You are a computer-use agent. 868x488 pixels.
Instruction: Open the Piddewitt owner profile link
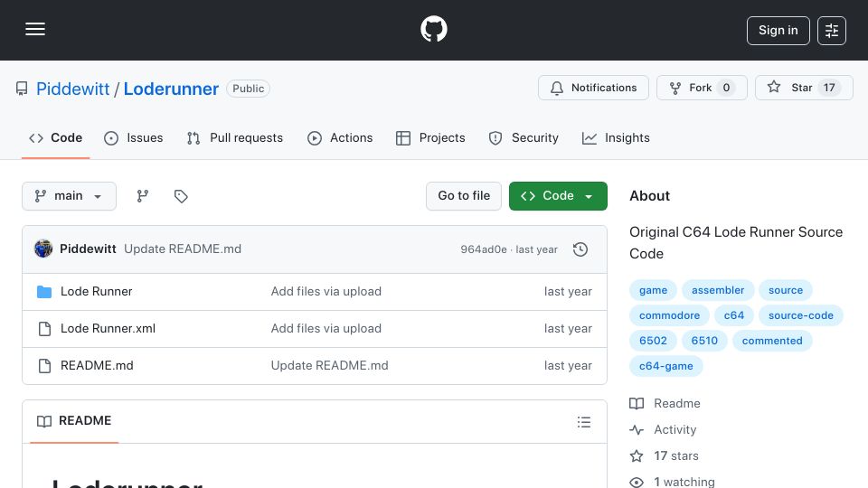[72, 89]
